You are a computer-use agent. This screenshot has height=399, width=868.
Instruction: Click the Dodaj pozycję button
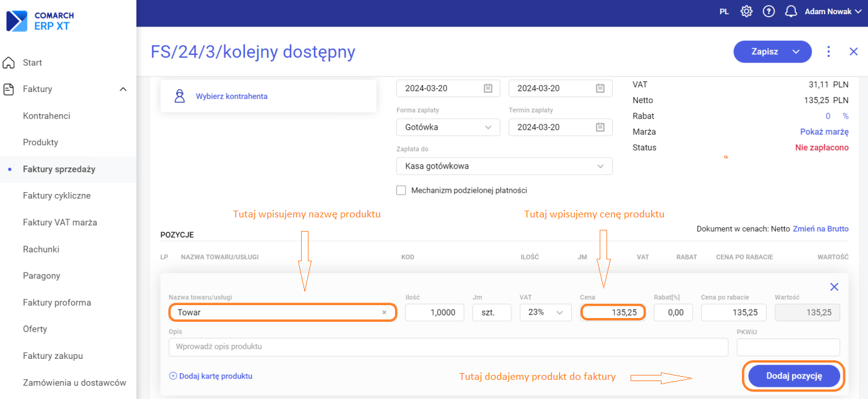[794, 376]
